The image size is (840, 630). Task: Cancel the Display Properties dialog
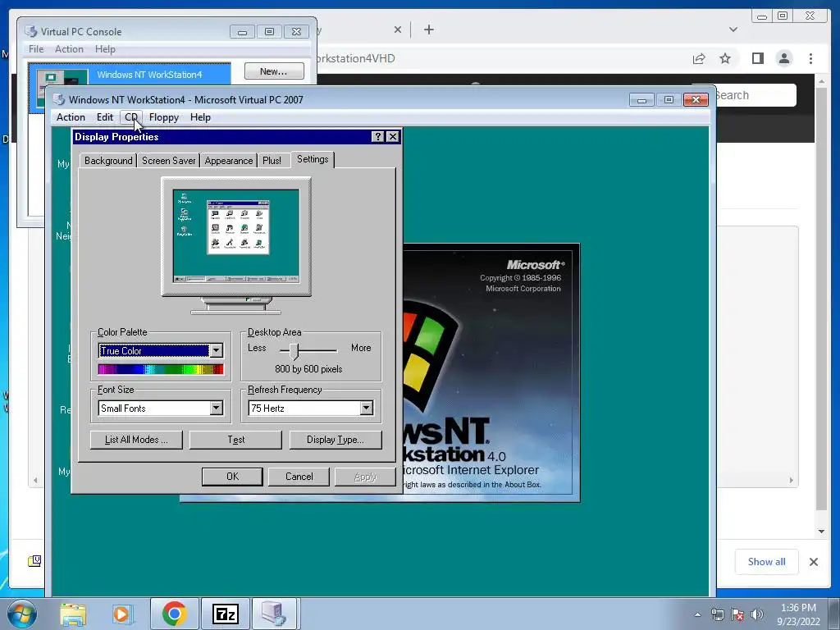(299, 477)
